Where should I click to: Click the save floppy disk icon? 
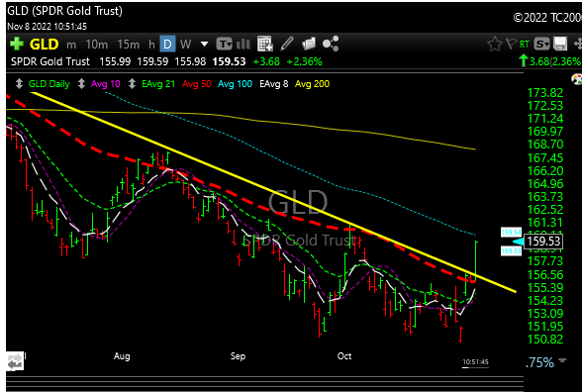(560, 44)
